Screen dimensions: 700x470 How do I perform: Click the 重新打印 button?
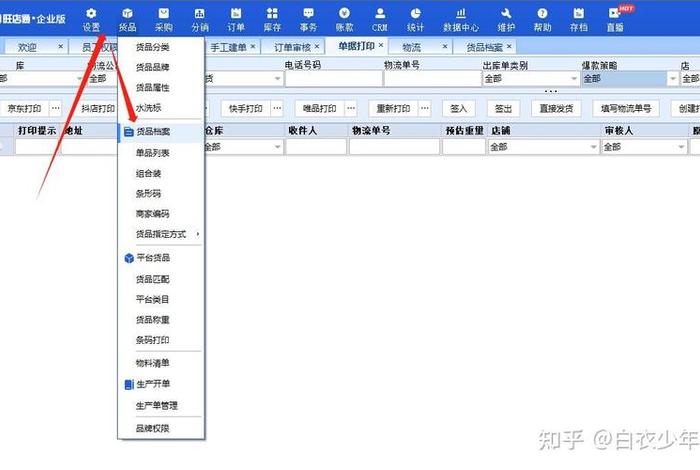pos(393,108)
